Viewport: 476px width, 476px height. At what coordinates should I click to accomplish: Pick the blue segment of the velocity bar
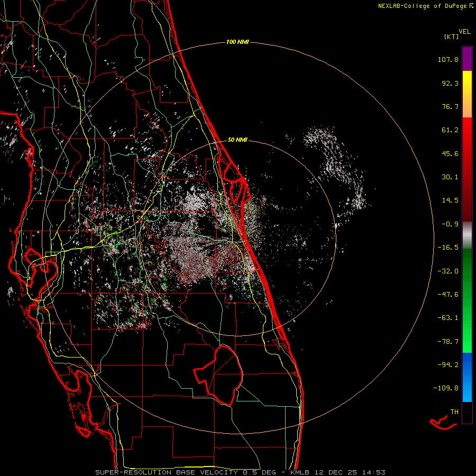click(467, 377)
